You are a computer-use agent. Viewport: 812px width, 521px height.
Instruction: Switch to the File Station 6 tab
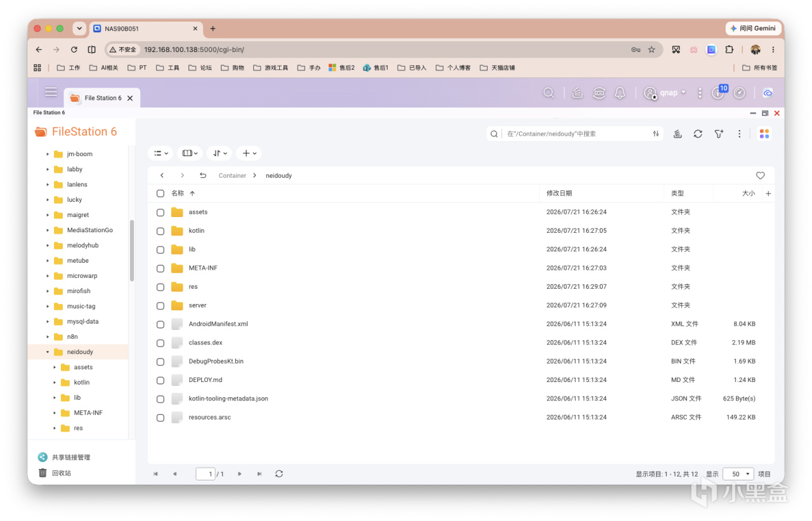pyautogui.click(x=102, y=98)
